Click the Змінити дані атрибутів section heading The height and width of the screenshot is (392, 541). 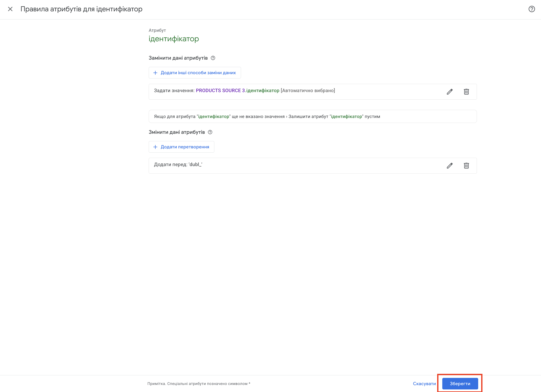point(177,132)
